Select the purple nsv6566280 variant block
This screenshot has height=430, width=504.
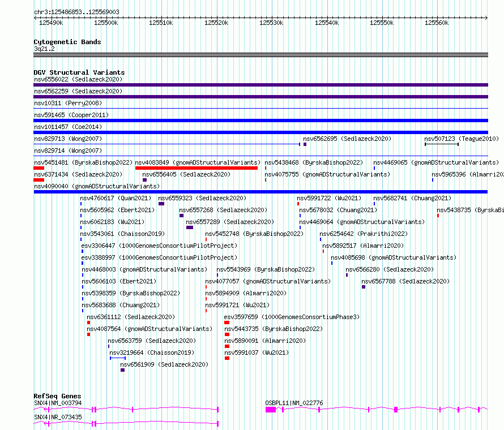tap(347, 275)
